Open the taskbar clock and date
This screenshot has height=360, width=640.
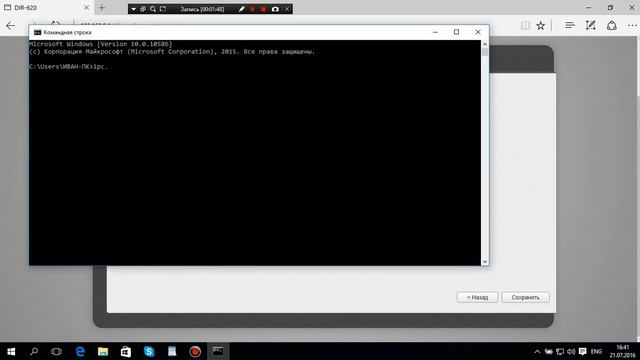(x=622, y=351)
